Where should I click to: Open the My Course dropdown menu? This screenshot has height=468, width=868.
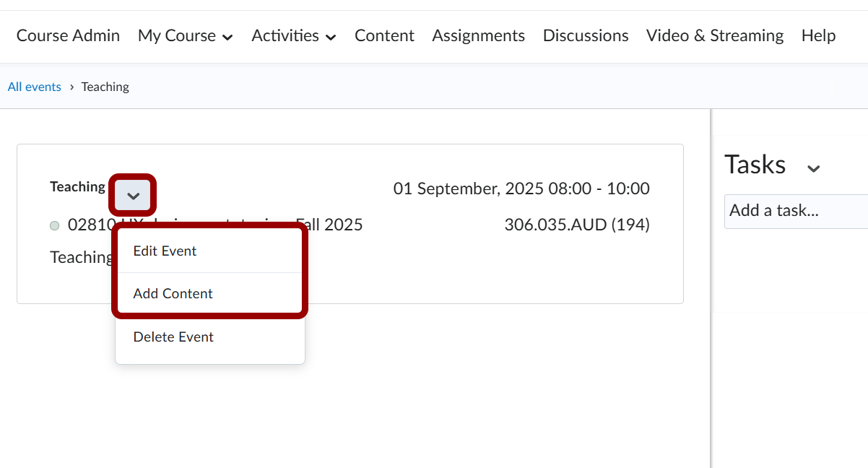click(x=185, y=35)
